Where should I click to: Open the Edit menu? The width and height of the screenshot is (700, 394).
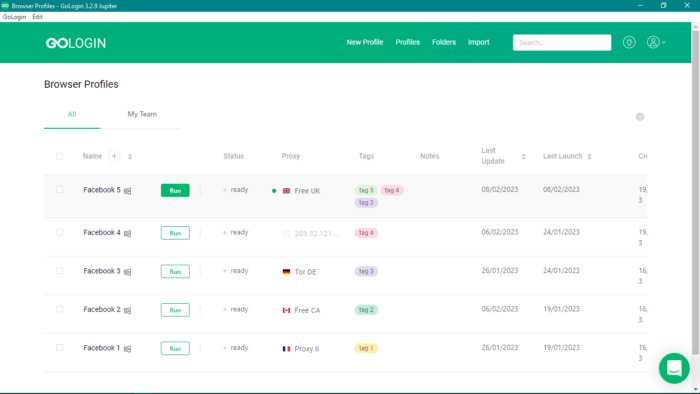pos(38,17)
